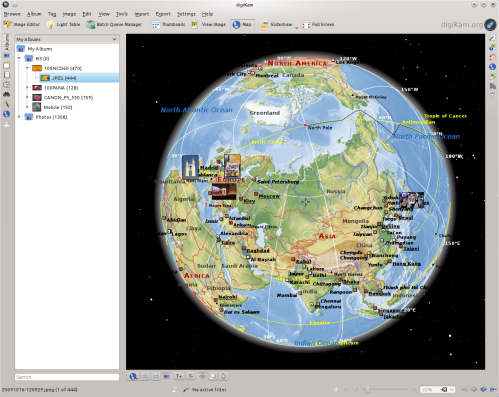Launch the Batch Queue Manager
The height and width of the screenshot is (397, 499).
pos(114,24)
